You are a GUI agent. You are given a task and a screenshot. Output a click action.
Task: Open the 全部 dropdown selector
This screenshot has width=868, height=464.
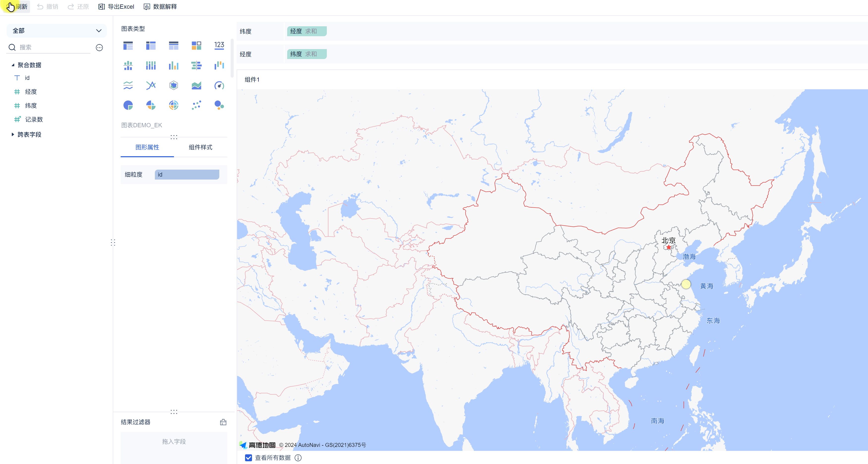[x=56, y=31]
